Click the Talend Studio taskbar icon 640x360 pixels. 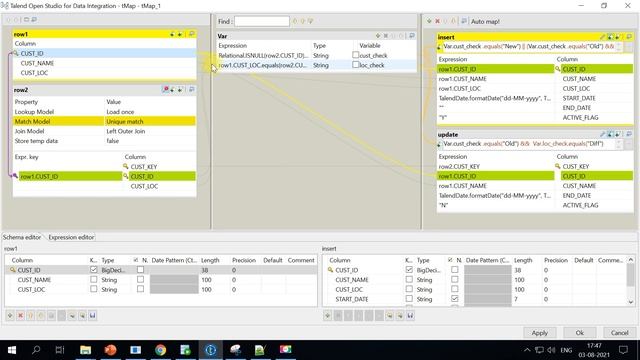[210, 350]
